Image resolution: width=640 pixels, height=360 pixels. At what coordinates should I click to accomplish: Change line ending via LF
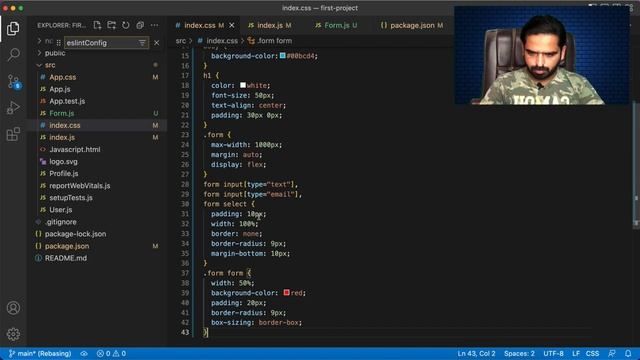click(576, 353)
